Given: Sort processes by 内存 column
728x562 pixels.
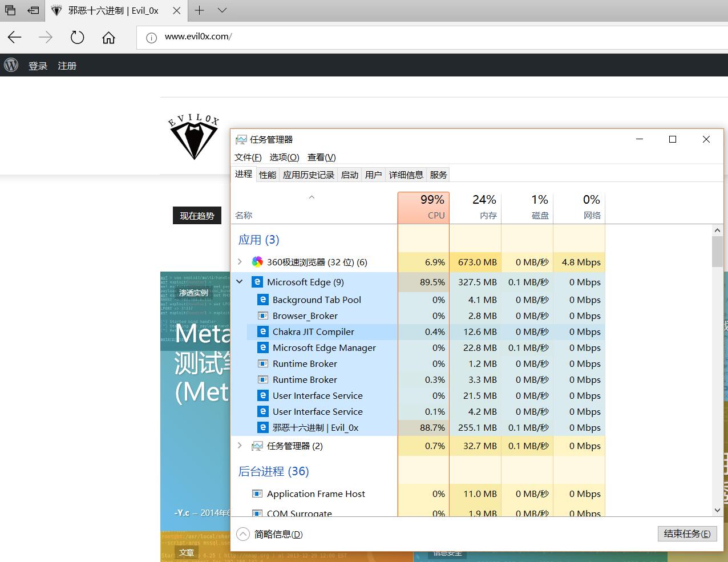Looking at the screenshot, I should coord(475,208).
